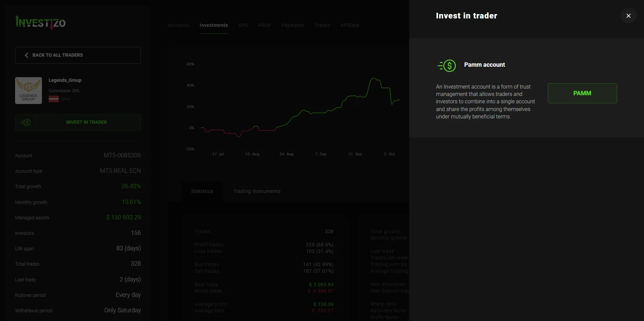644x321 pixels.
Task: Click the Pamm account dollar icon
Action: 447,66
